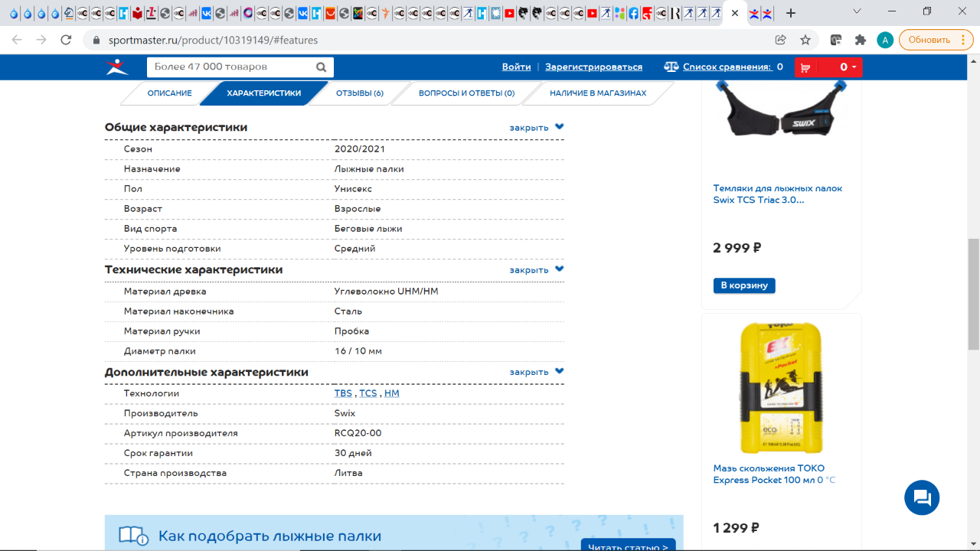This screenshot has height=551, width=980.
Task: Select the ХАРАКТЕРИСТИКИ tab
Action: tap(264, 93)
